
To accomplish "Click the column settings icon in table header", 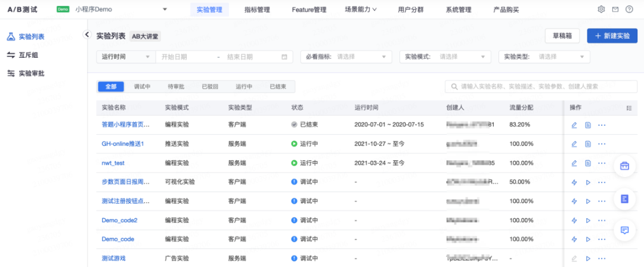I will 629,108.
